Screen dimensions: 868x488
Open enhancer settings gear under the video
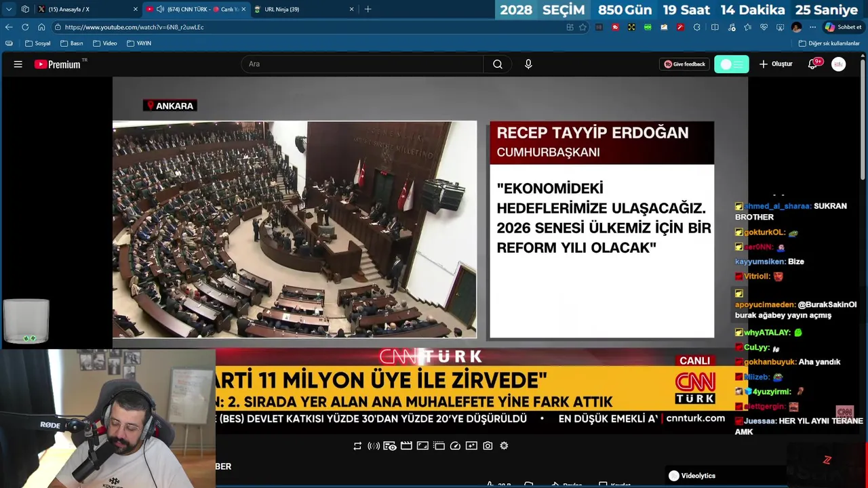(x=504, y=445)
